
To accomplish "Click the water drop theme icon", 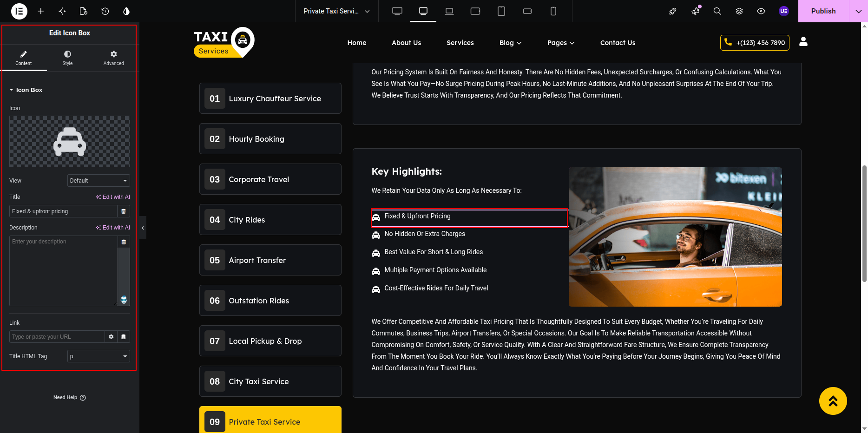I will pyautogui.click(x=126, y=11).
